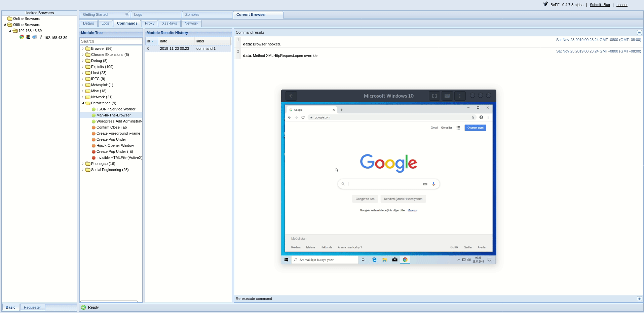
Task: Open the Google apps grid icon
Action: click(458, 128)
